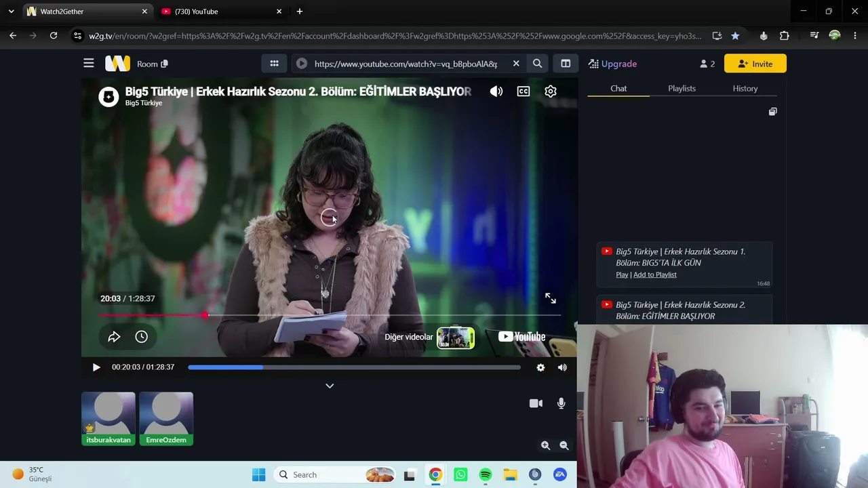Click the video URL input field
Screen dimensions: 868x488
click(406, 64)
